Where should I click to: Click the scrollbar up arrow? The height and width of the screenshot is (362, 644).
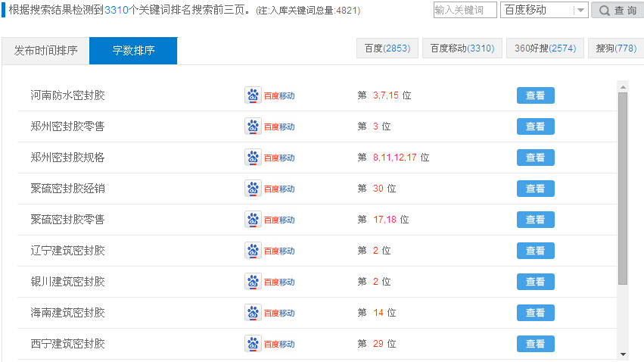[x=623, y=86]
